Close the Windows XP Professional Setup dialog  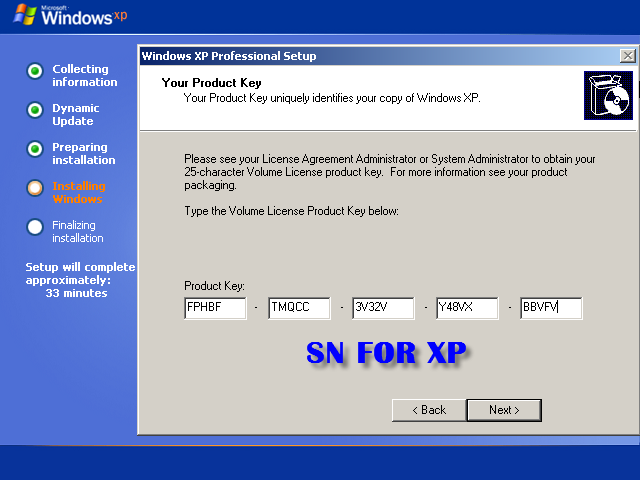tap(627, 56)
